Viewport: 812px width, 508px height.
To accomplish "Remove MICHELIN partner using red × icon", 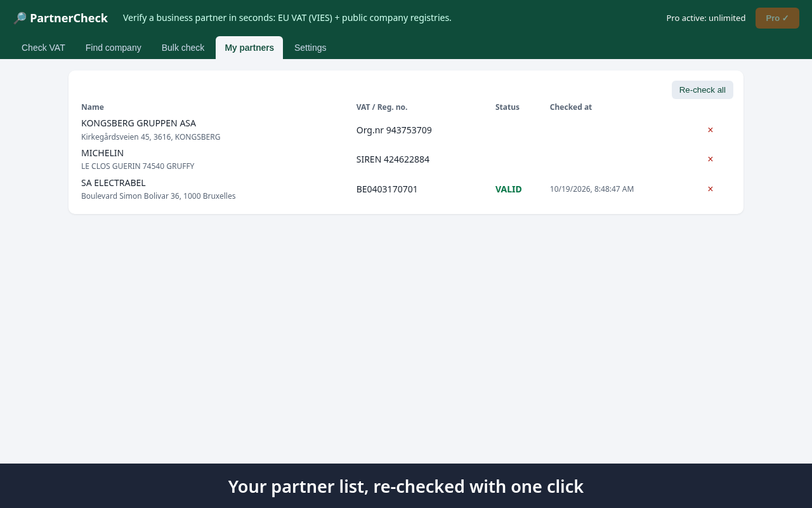I will tap(710, 159).
